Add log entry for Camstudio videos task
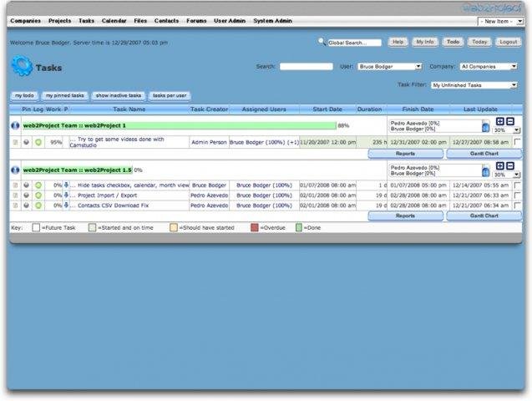Screen dimensions: 532x401 (38, 142)
